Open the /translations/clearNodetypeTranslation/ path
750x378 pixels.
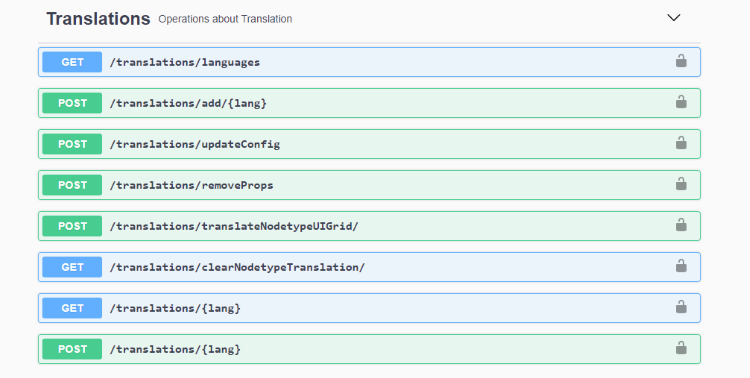[x=237, y=267]
